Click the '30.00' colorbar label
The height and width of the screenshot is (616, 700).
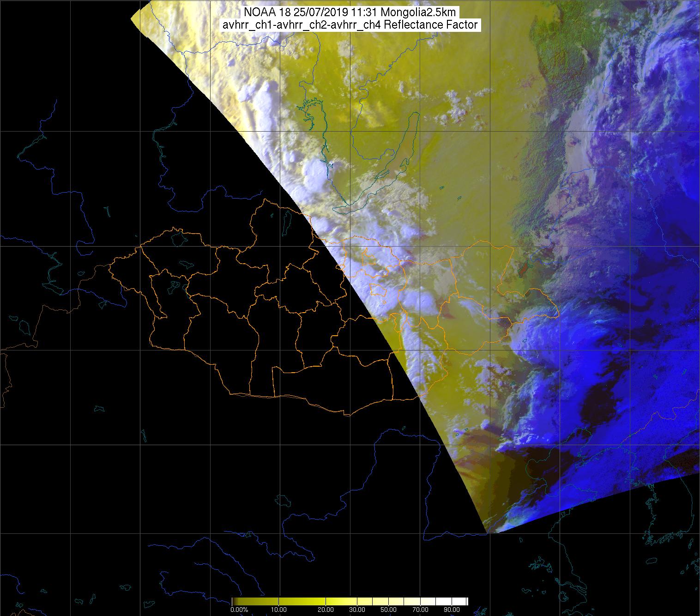point(357,610)
